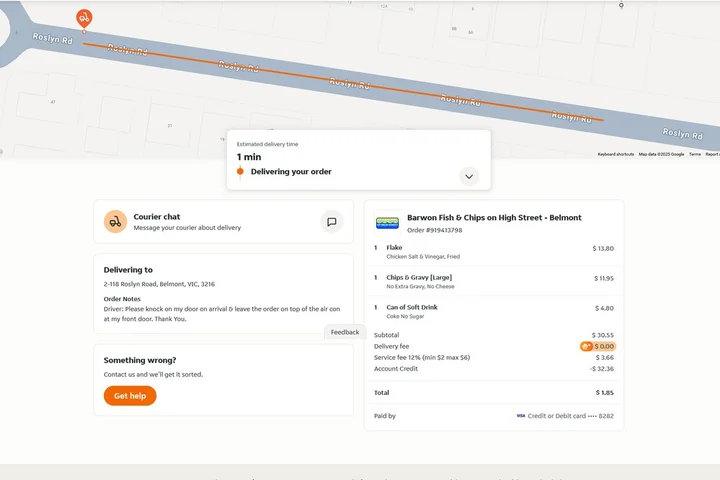This screenshot has width=720, height=480.
Task: Click the courier scooter pin on map
Action: (x=84, y=18)
